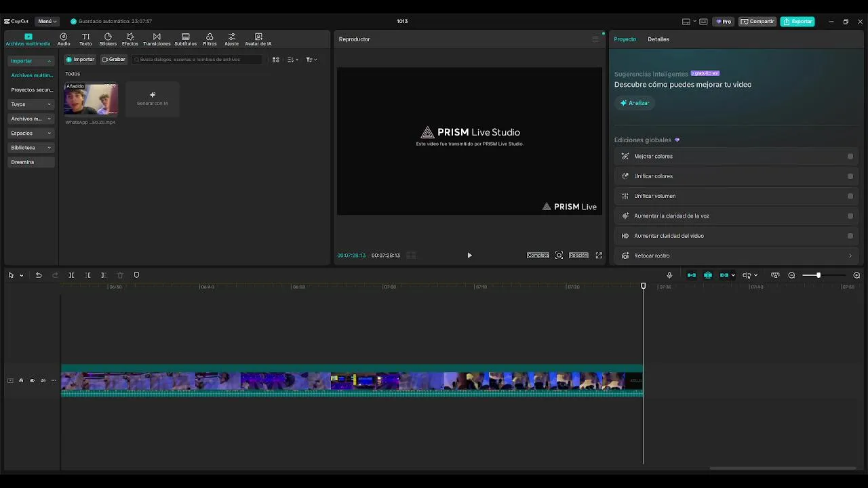Fit timeline to window icon

(x=775, y=275)
